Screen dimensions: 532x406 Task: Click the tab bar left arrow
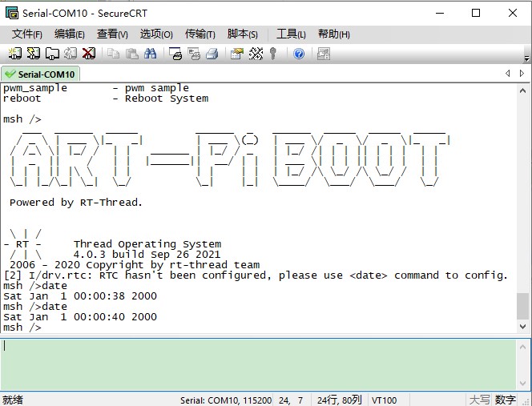click(508, 73)
